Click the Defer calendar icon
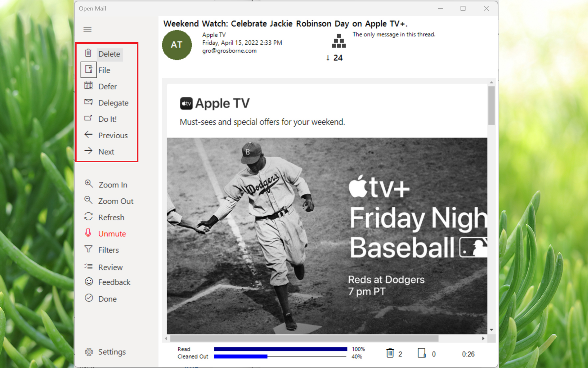588x368 pixels. (89, 86)
